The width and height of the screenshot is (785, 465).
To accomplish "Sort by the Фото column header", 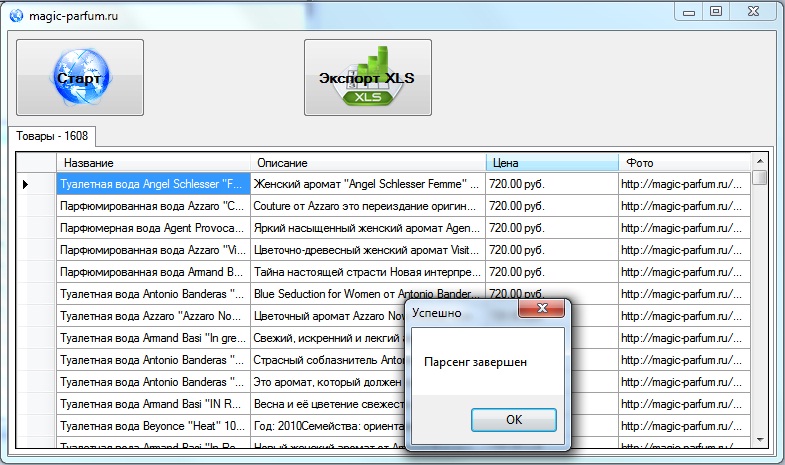I will (x=684, y=163).
